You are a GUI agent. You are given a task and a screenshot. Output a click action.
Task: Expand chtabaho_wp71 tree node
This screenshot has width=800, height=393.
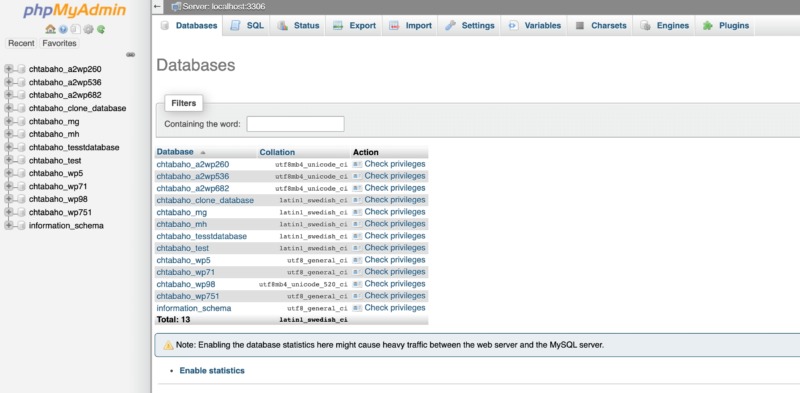(9, 186)
